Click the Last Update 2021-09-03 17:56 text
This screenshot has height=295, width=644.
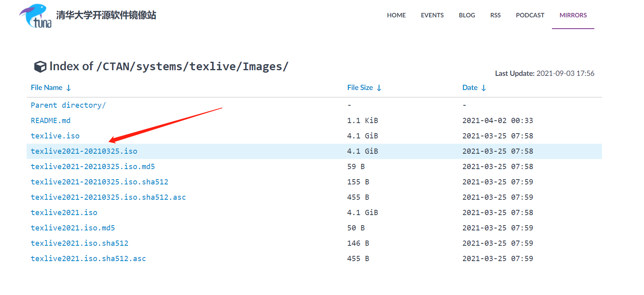point(545,73)
